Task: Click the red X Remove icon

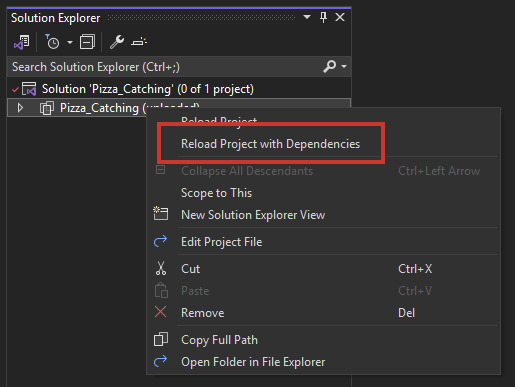Action: click(x=161, y=312)
